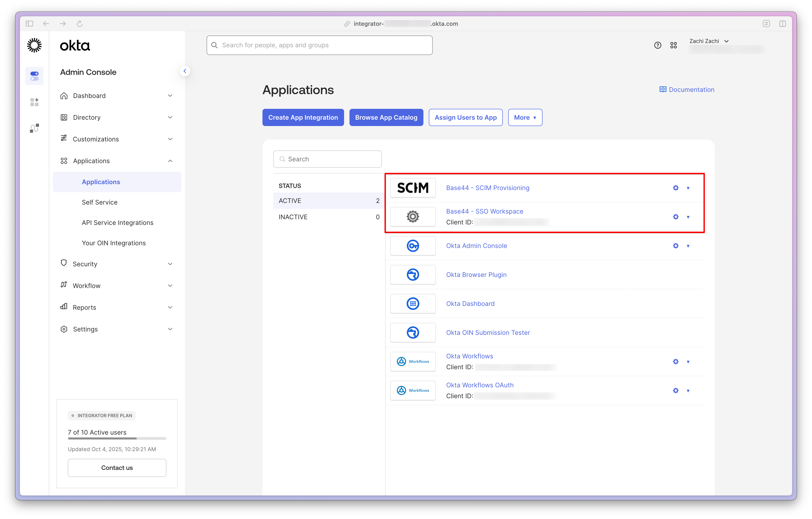This screenshot has width=812, height=519.
Task: Click the split view icon in browser toolbar
Action: (x=783, y=24)
